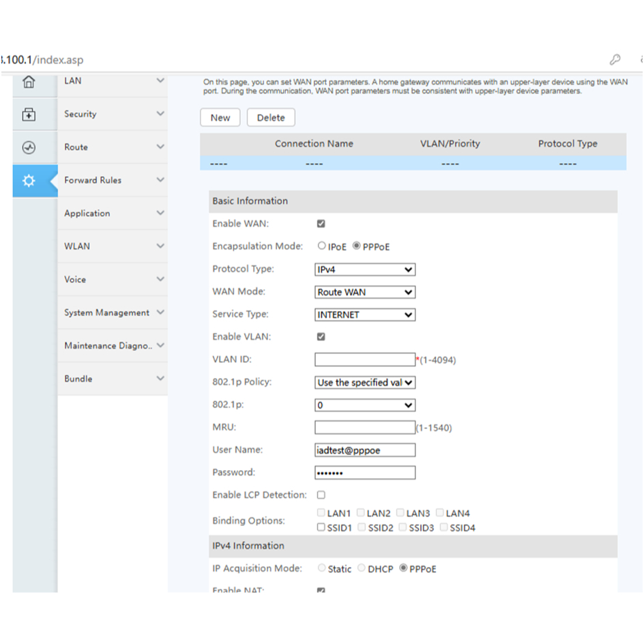
Task: Click the key icon in address bar
Action: 615,60
